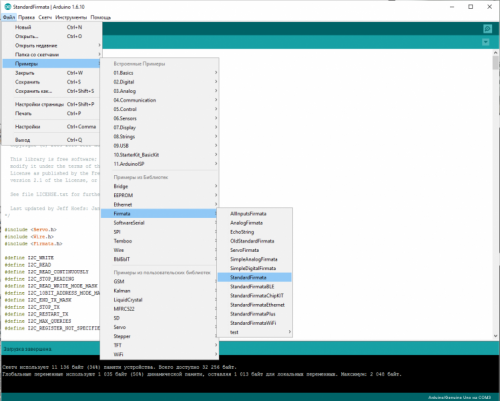The width and height of the screenshot is (500, 401).
Task: Open the Файл menu
Action: coord(9,17)
